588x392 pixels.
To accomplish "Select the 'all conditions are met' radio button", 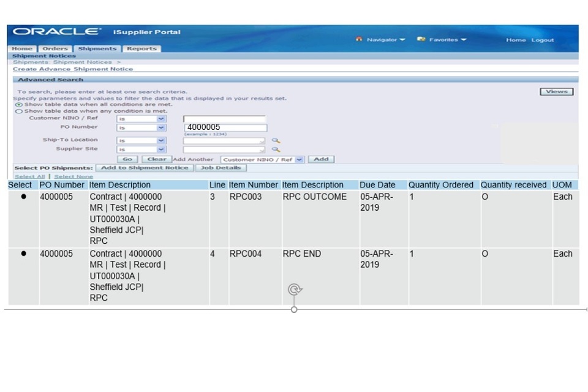I will click(18, 105).
